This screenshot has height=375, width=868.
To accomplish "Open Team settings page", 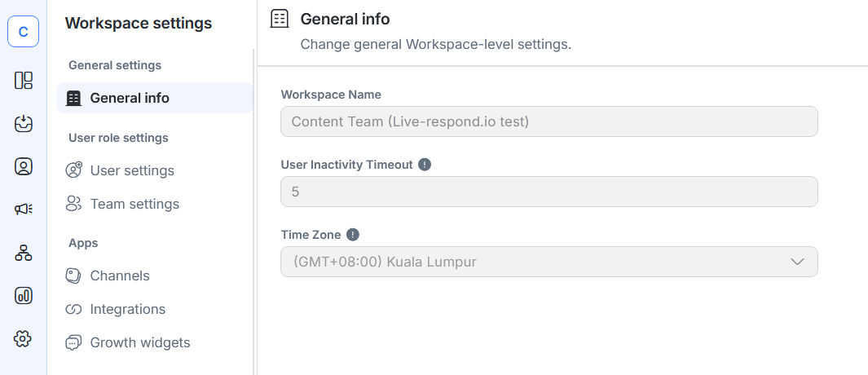I will tap(134, 204).
